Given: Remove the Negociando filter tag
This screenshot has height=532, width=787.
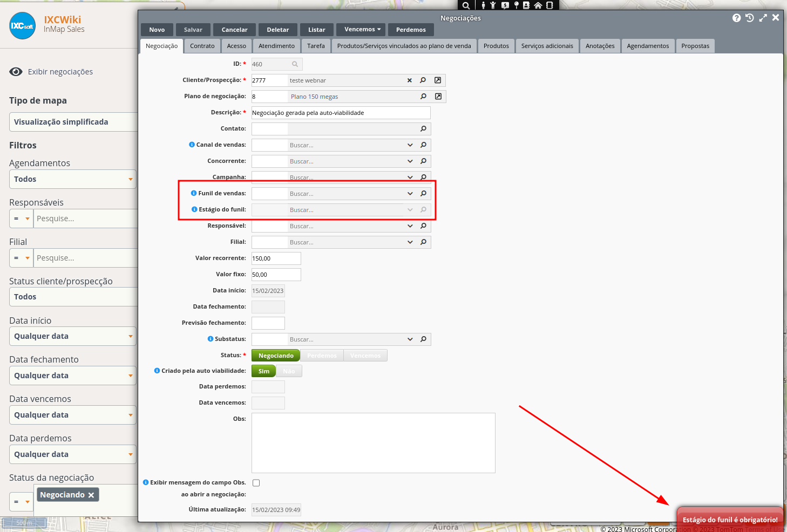Looking at the screenshot, I should click(x=91, y=495).
